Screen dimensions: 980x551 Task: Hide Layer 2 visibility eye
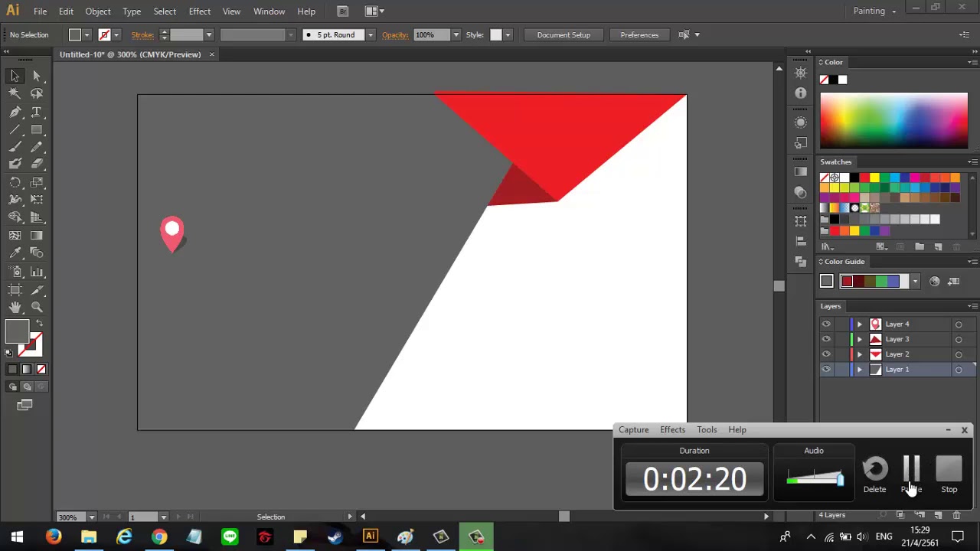(826, 354)
